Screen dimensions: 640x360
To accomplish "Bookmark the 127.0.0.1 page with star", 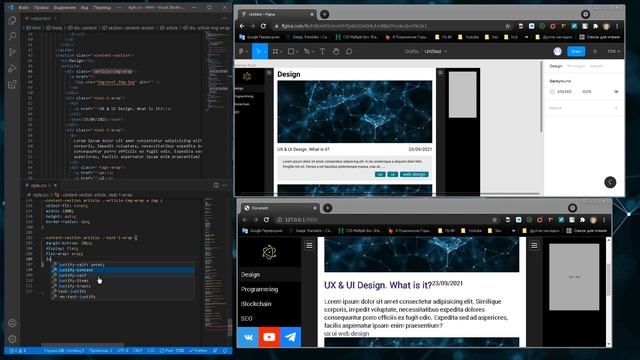I will point(495,220).
